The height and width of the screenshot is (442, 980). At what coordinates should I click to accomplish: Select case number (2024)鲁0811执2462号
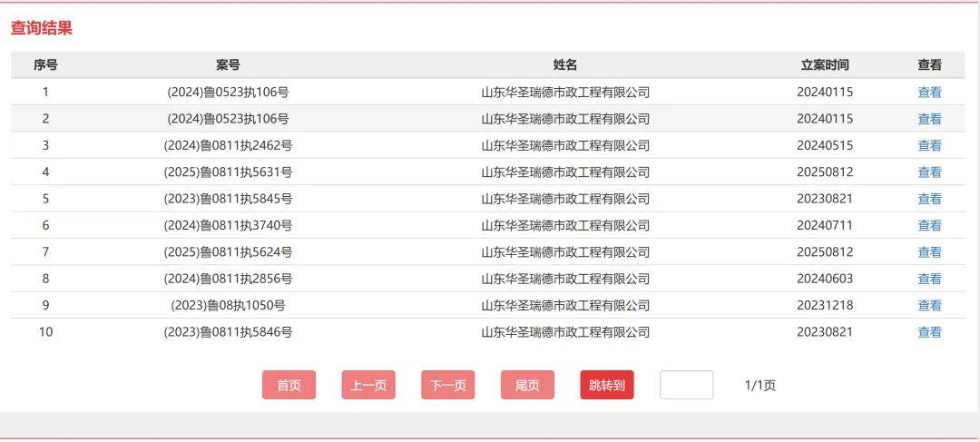[228, 145]
